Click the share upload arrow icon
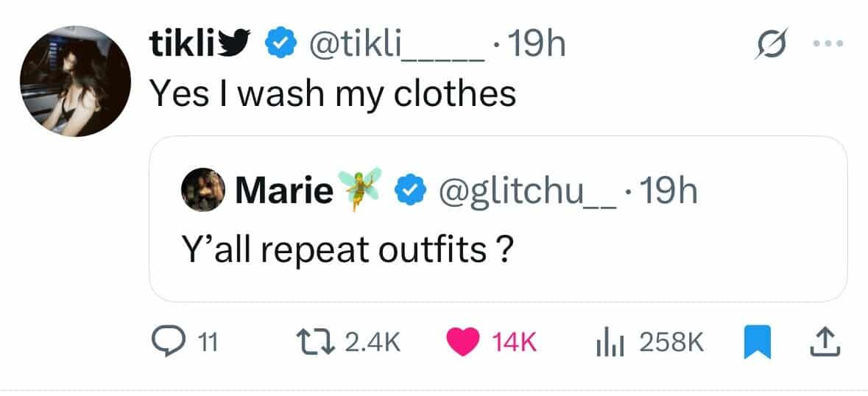Image resolution: width=868 pixels, height=396 pixels. click(x=823, y=341)
